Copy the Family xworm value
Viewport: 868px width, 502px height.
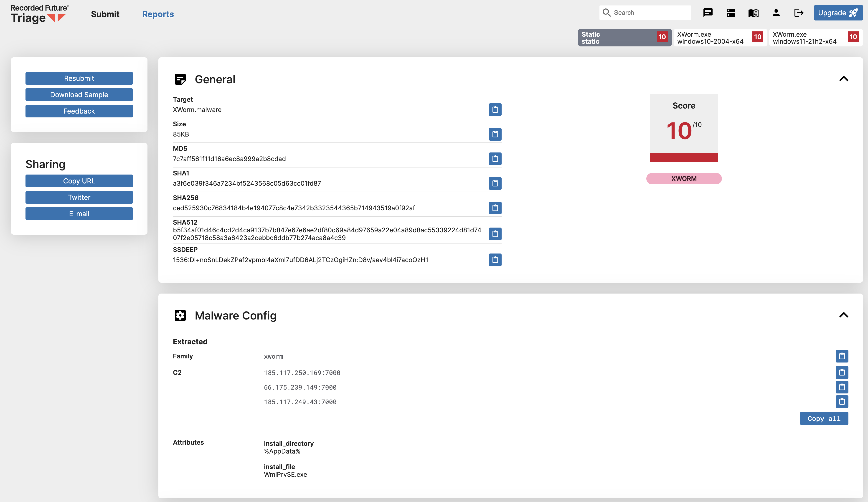point(841,356)
